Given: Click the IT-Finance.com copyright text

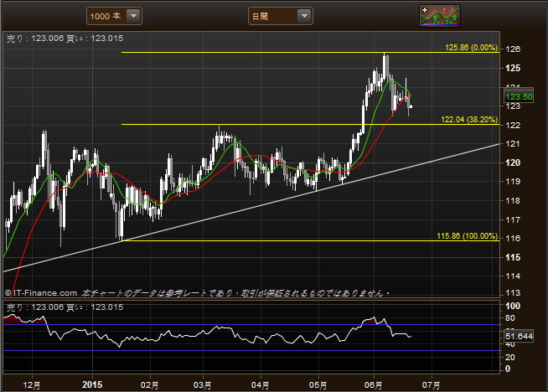Looking at the screenshot, I should pos(41,293).
